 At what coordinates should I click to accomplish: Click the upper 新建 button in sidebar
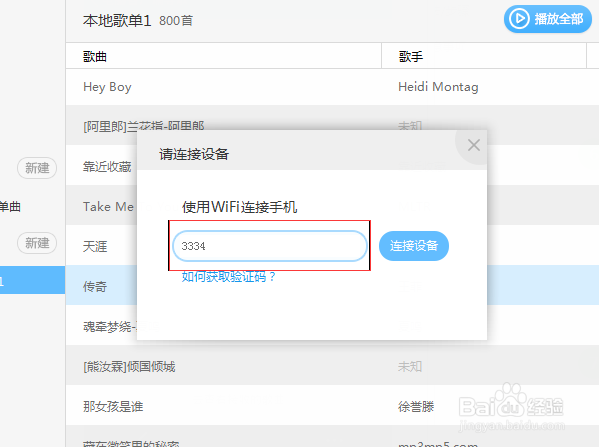coord(37,168)
